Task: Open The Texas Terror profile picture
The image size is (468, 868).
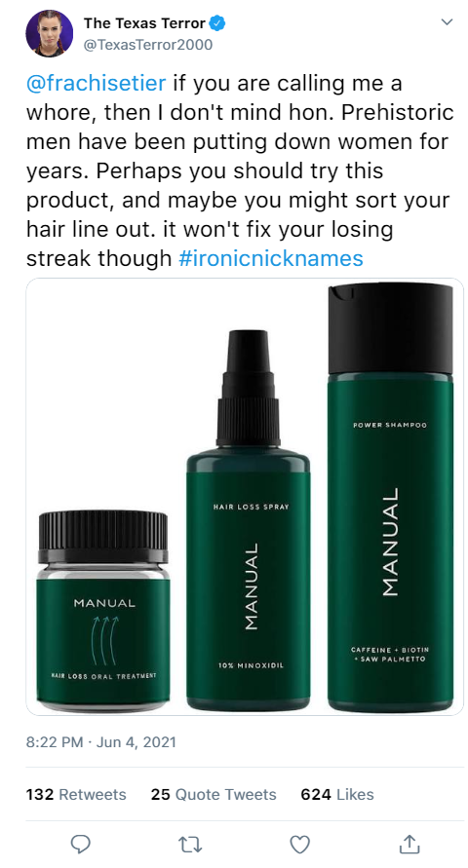Action: [50, 33]
